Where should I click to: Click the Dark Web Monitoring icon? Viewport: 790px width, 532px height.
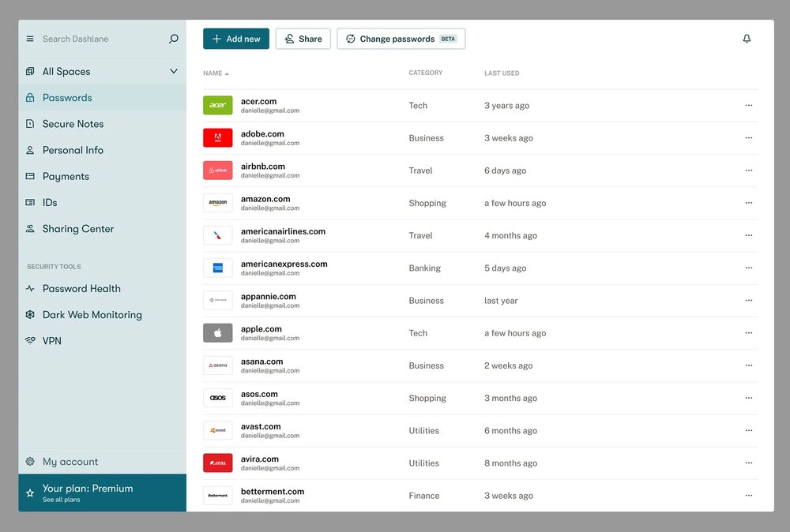click(x=30, y=315)
